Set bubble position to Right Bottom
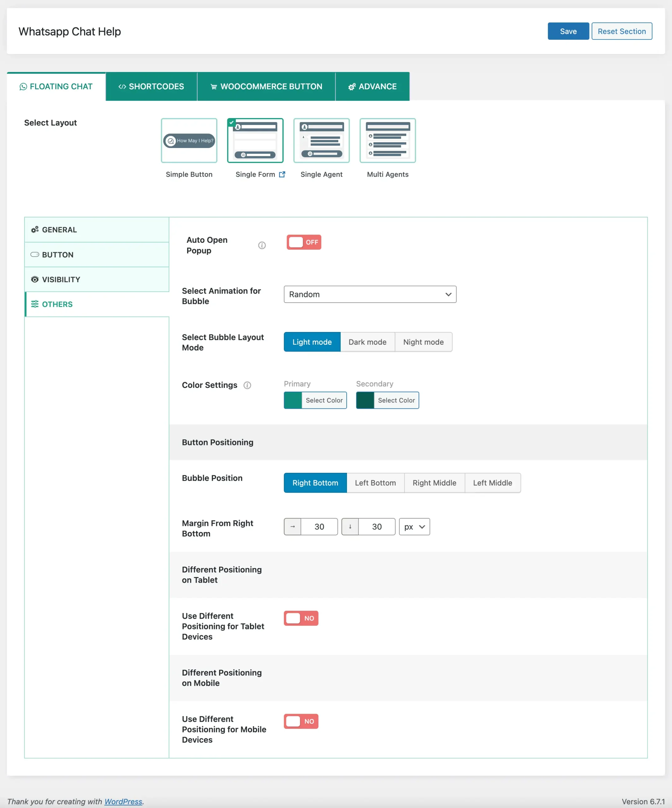The height and width of the screenshot is (808, 672). point(315,483)
